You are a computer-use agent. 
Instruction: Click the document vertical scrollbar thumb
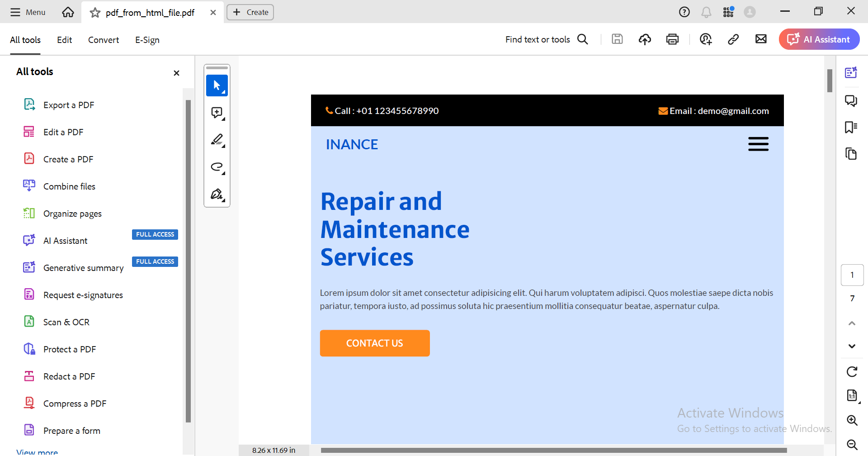coord(830,81)
